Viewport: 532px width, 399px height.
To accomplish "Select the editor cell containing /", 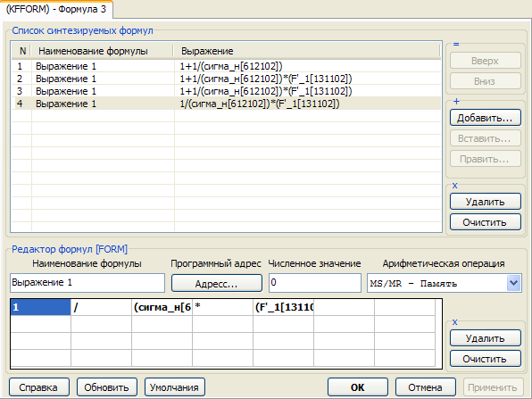I will point(101,307).
